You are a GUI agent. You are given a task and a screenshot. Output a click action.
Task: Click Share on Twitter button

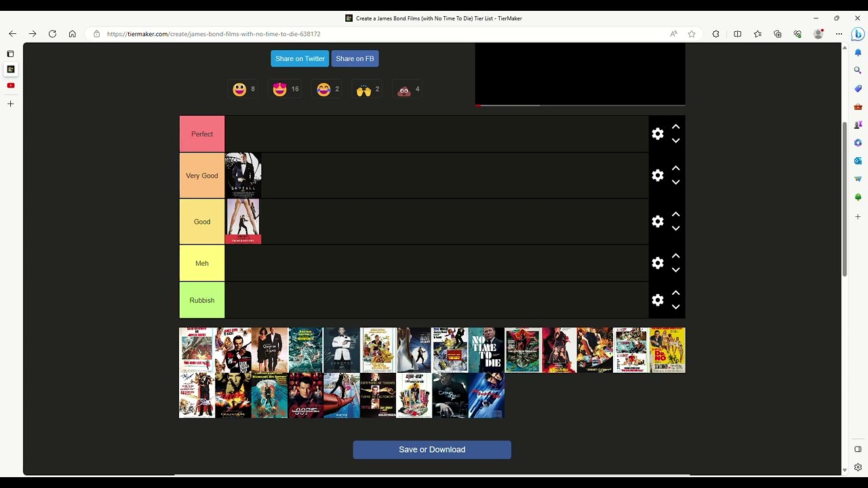[x=300, y=58]
